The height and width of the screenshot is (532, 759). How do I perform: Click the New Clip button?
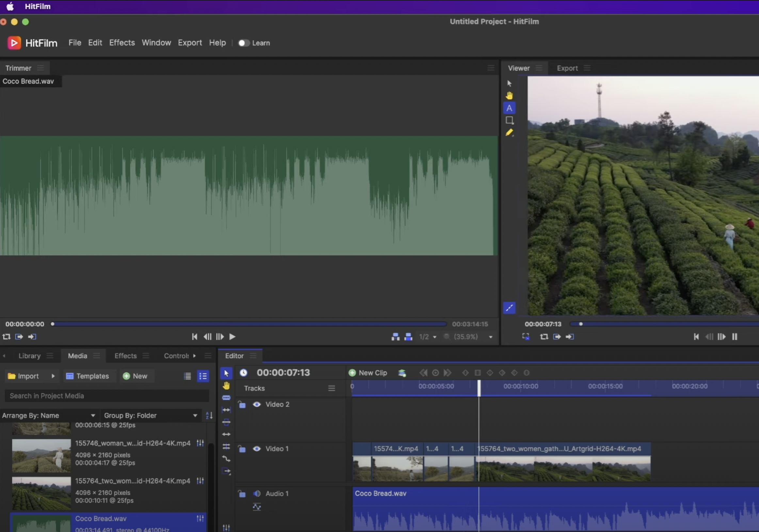(368, 373)
